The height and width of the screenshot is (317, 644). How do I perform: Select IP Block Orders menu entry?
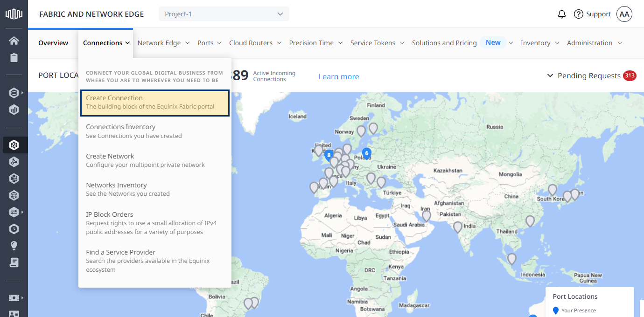[x=155, y=223]
